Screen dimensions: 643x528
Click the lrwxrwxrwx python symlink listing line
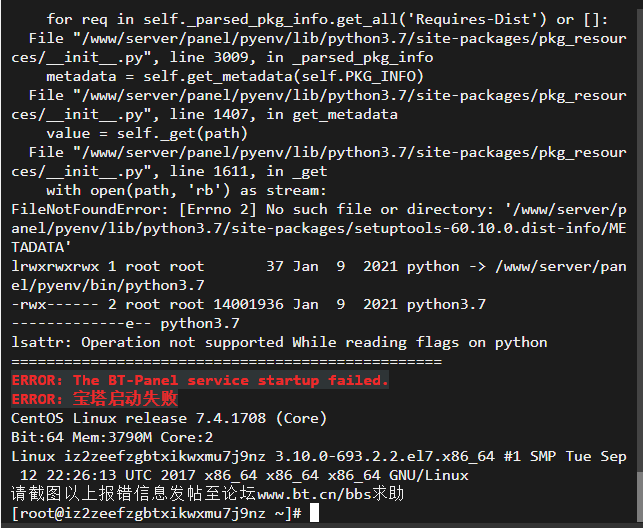[x=319, y=276]
